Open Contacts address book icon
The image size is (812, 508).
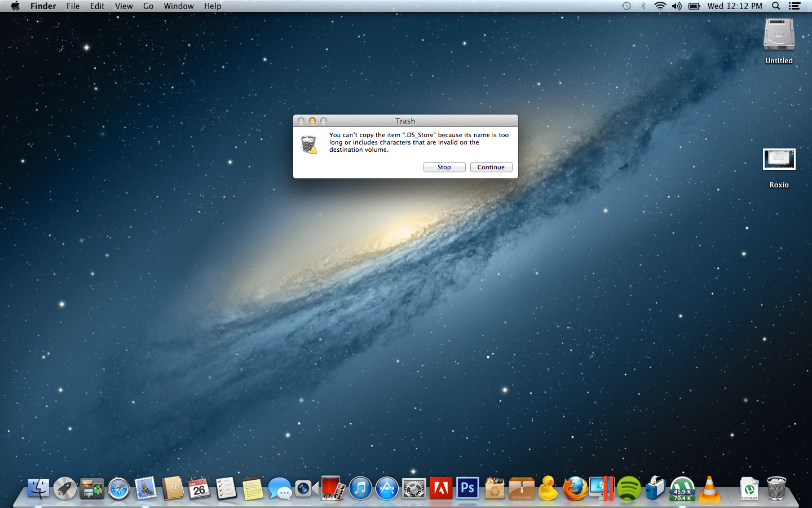173,489
